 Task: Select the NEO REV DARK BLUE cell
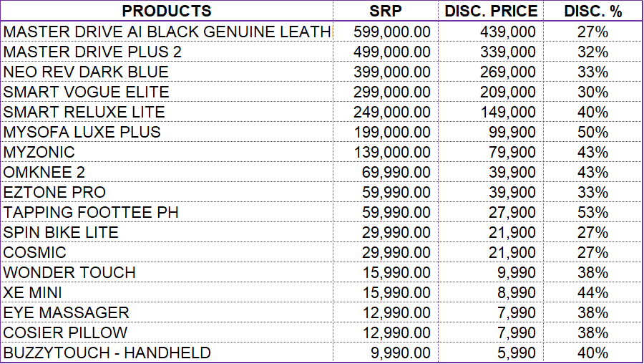(167, 72)
